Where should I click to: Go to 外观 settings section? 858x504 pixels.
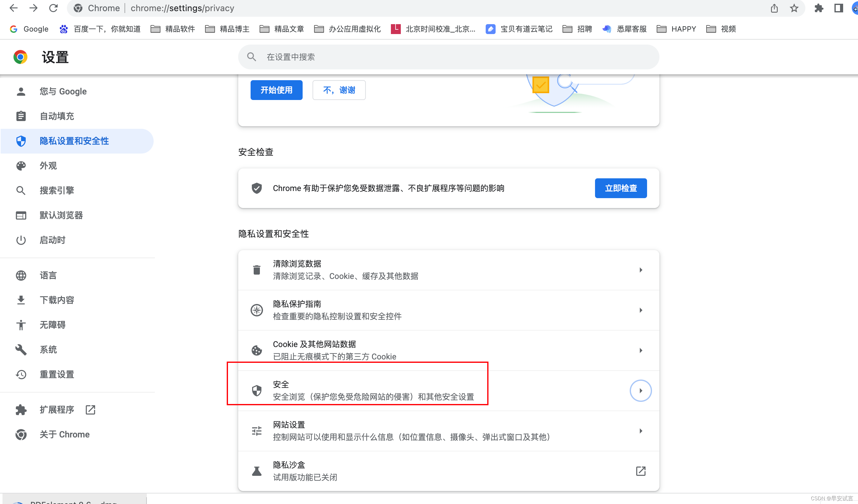tap(48, 166)
